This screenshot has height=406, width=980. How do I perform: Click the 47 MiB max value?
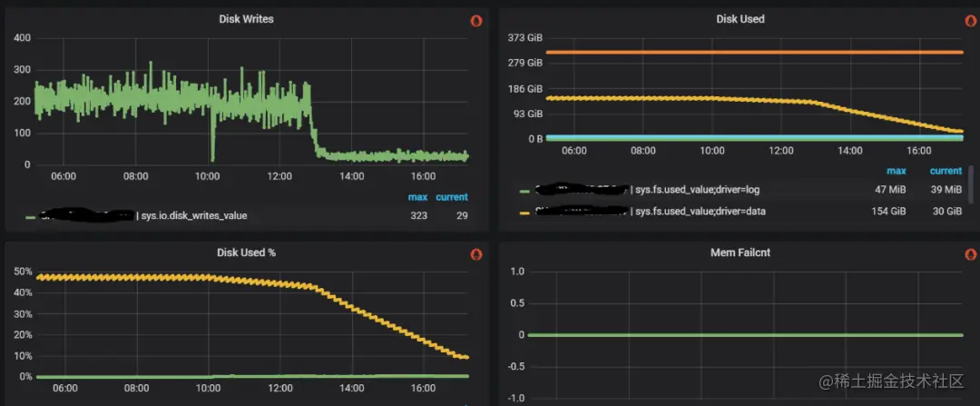(x=889, y=190)
